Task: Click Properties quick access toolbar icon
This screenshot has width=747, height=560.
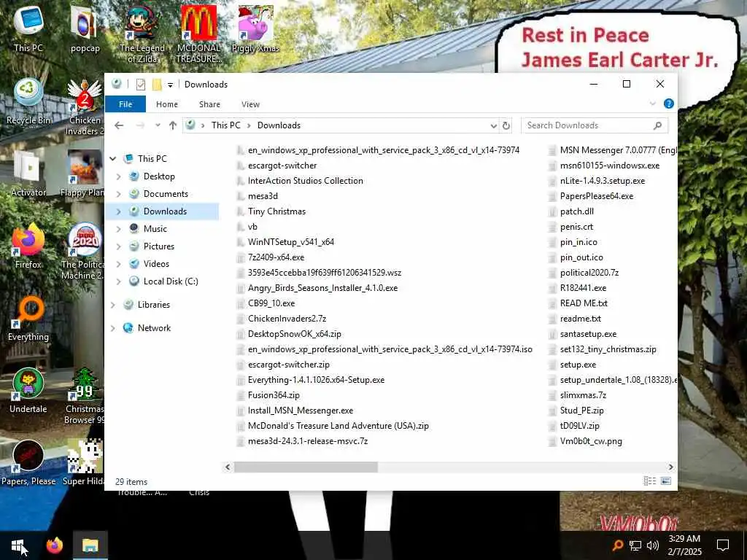Action: point(141,85)
